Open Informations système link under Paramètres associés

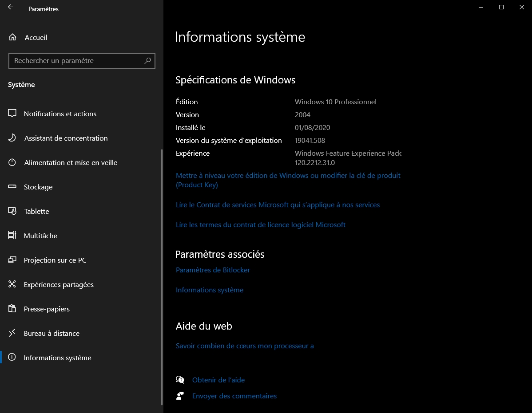click(x=209, y=290)
